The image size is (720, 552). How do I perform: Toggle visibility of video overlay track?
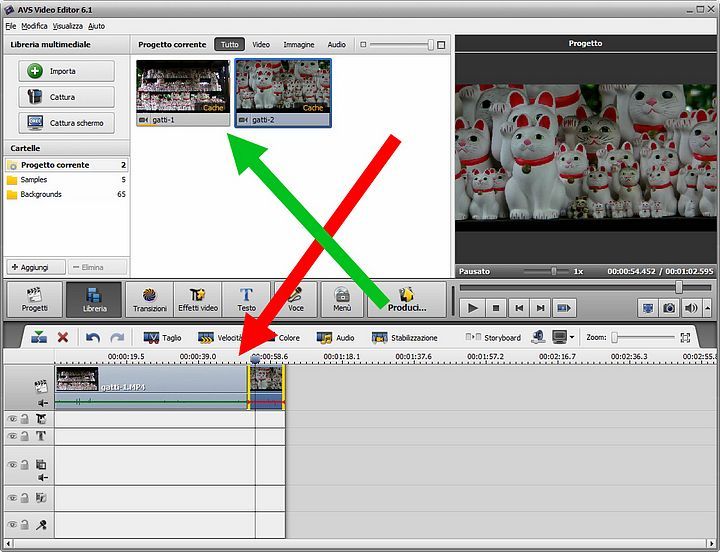point(12,465)
